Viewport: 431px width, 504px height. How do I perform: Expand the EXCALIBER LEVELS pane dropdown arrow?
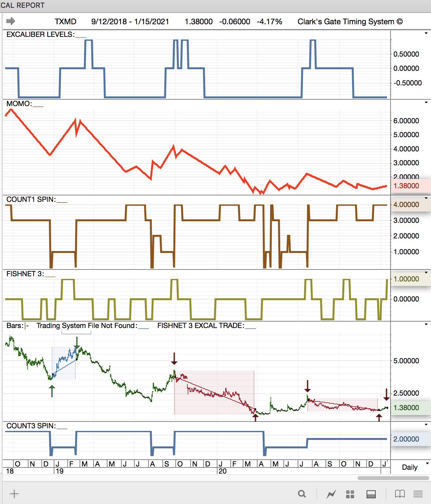[426, 33]
